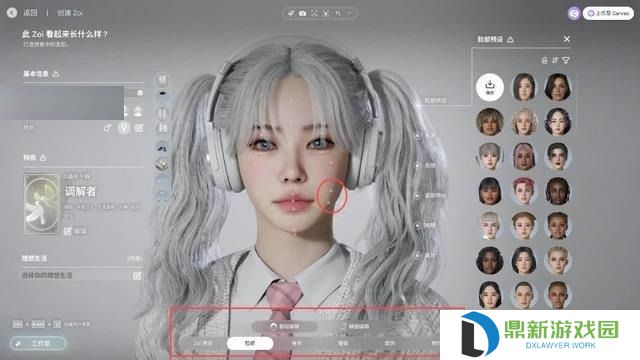
Task: Click dark eyebrow-bar icon in vertical strip
Action: tap(162, 93)
